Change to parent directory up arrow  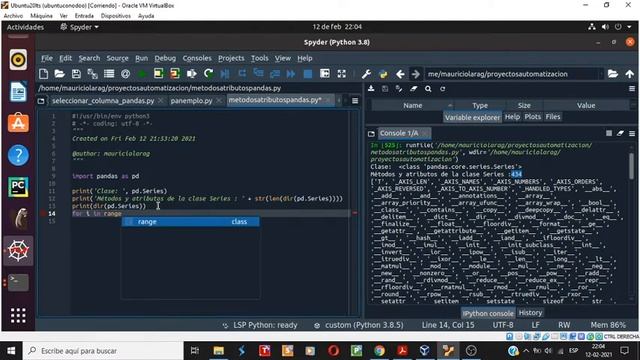pos(629,74)
